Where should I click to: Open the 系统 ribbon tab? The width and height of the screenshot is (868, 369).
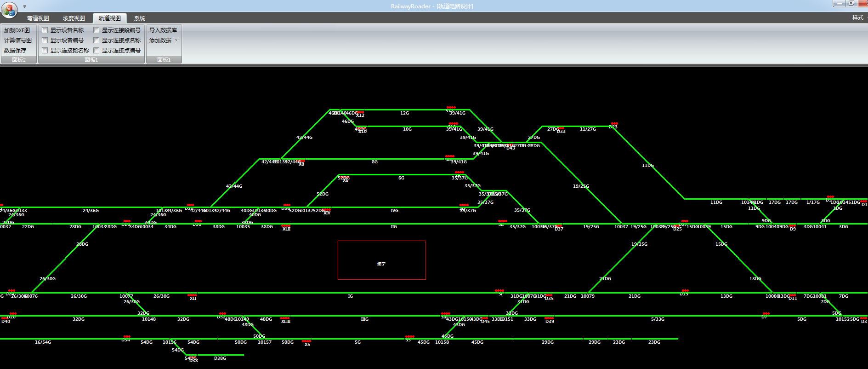[x=140, y=18]
